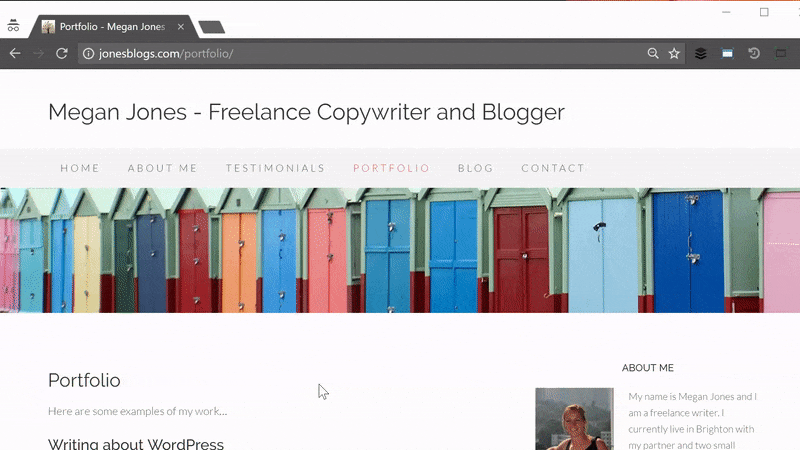Select the PORTFOLIO menu item
This screenshot has height=450, width=800.
391,168
